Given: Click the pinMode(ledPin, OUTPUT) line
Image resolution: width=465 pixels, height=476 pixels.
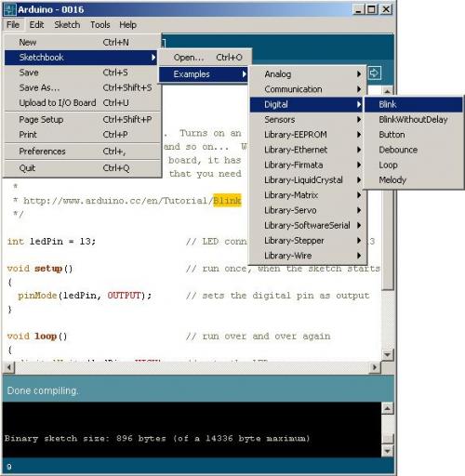Looking at the screenshot, I should (85, 296).
